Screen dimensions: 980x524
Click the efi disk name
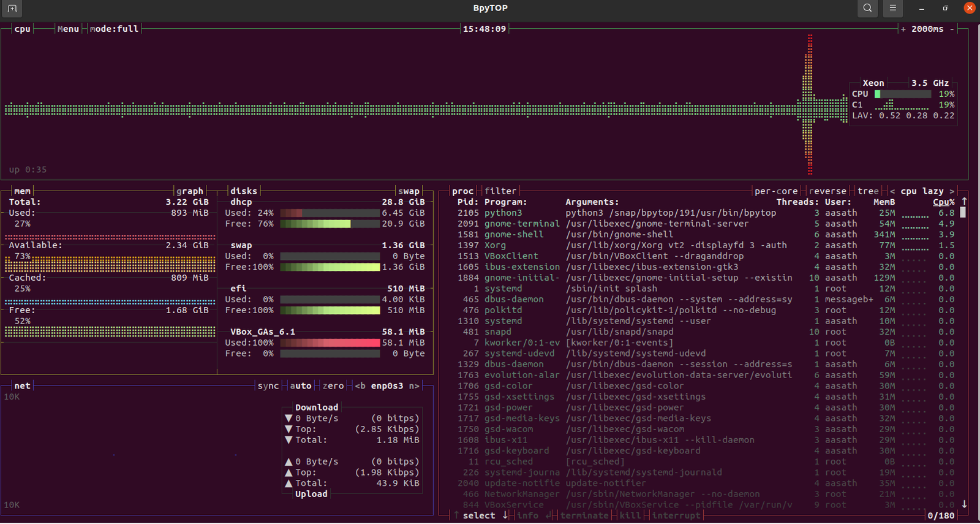(238, 289)
